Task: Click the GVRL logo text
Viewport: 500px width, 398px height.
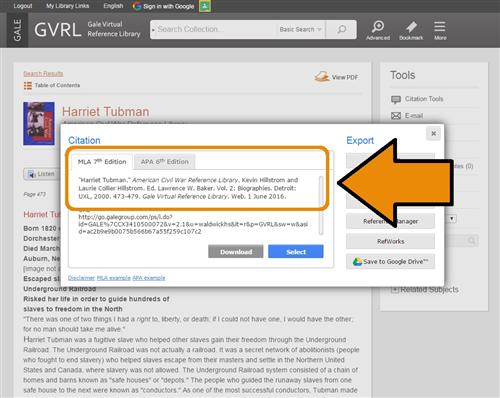Action: (58, 30)
